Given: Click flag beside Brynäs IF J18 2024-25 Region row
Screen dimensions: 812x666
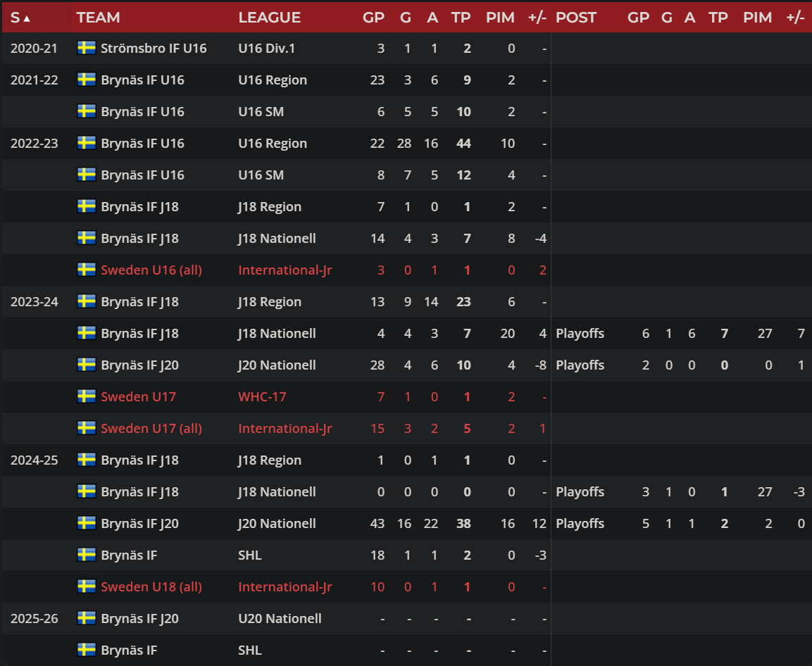Looking at the screenshot, I should (87, 460).
